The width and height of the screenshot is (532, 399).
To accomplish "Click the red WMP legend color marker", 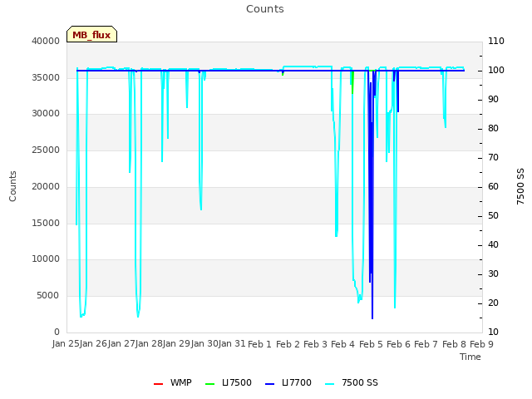I will click(158, 384).
